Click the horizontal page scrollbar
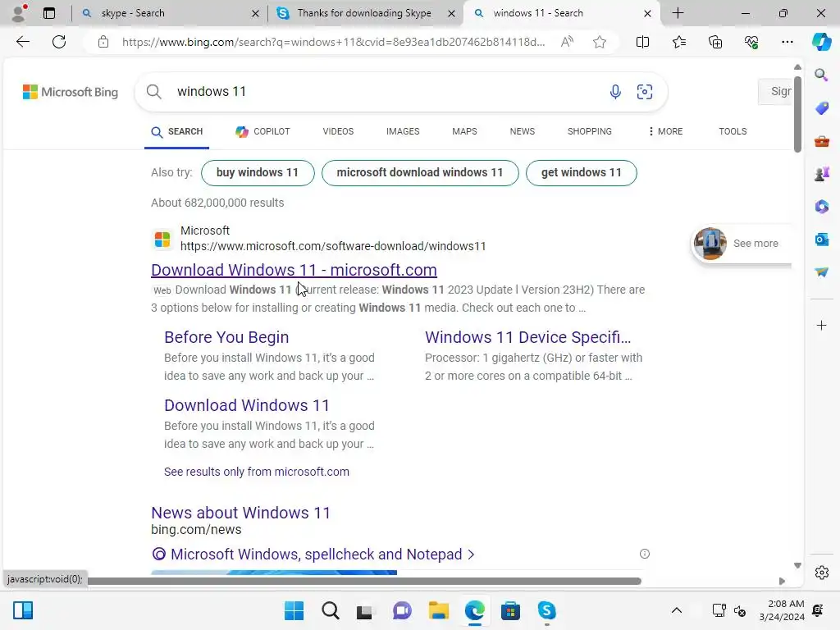This screenshot has height=630, width=840. coord(364,581)
